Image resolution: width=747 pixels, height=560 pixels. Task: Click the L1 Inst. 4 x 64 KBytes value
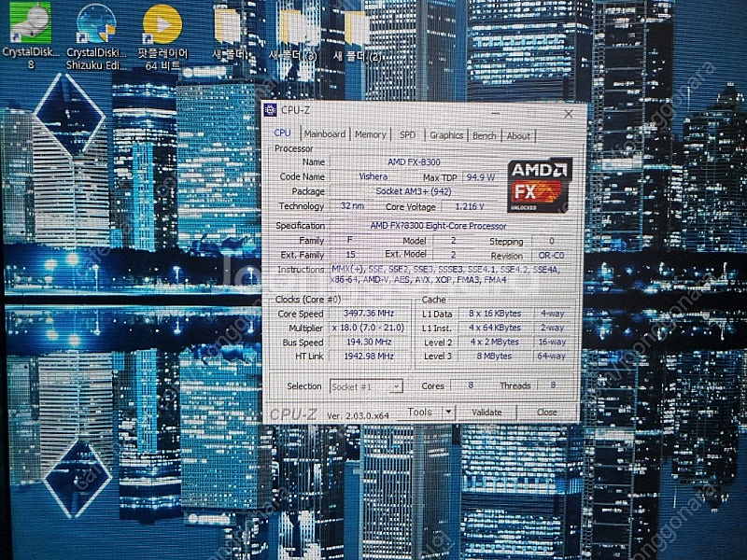point(495,328)
